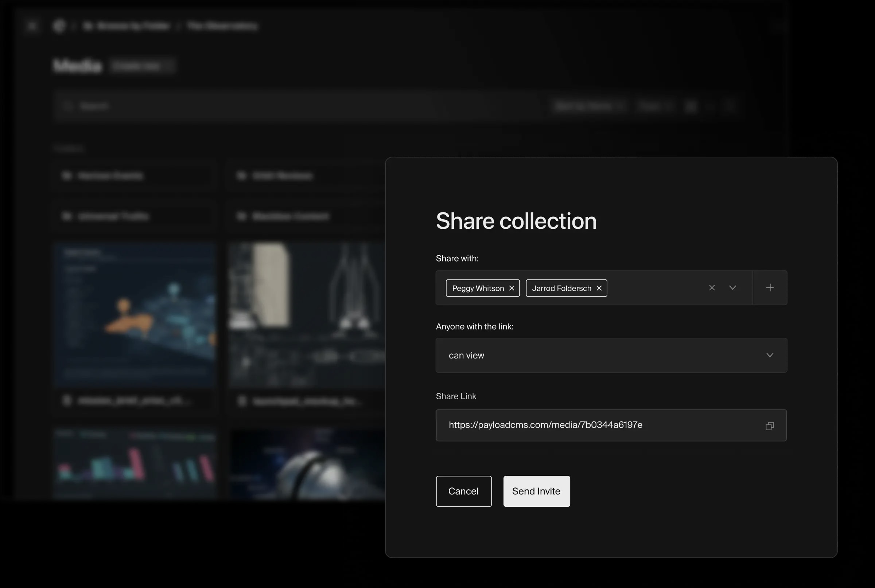Select the current collection name in the breadcrumb
The height and width of the screenshot is (588, 875).
click(222, 26)
